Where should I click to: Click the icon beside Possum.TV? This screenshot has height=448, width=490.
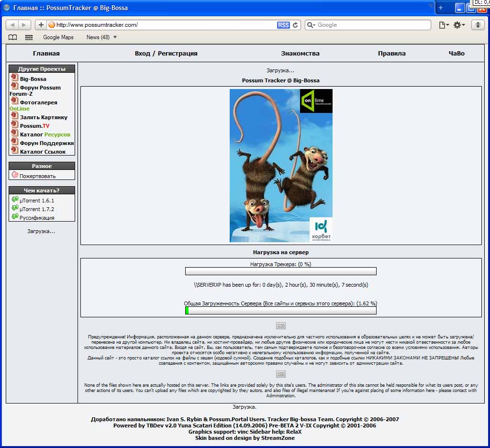click(15, 124)
